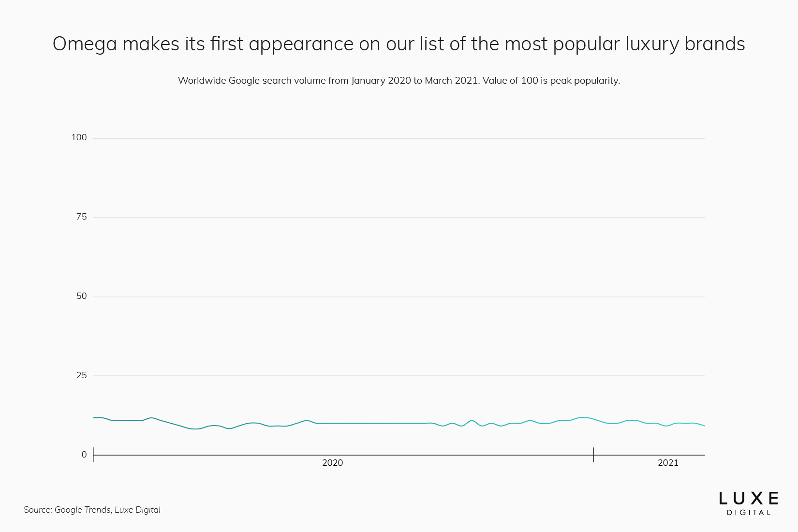Select the 100 y-axis label
The image size is (798, 532).
point(79,137)
